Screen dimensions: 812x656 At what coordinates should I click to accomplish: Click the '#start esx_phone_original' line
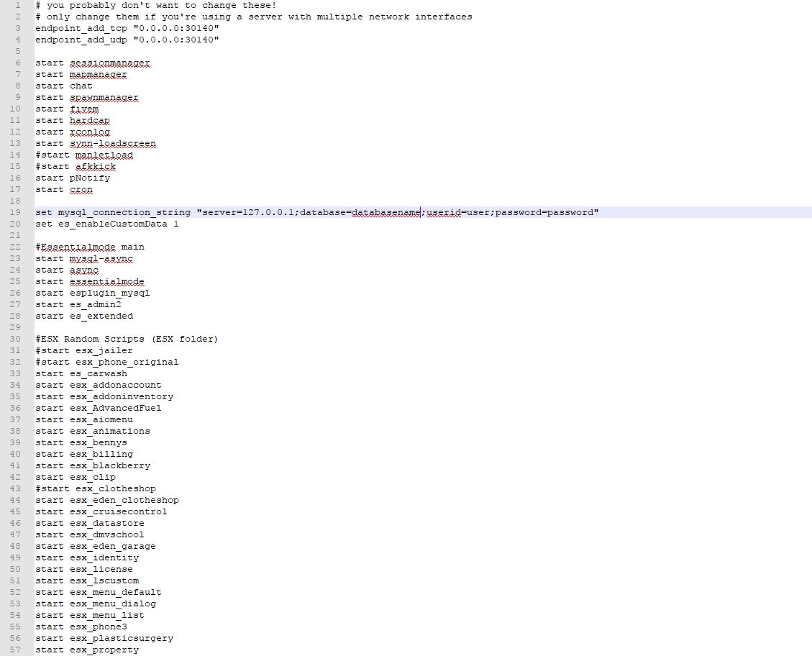tap(107, 362)
